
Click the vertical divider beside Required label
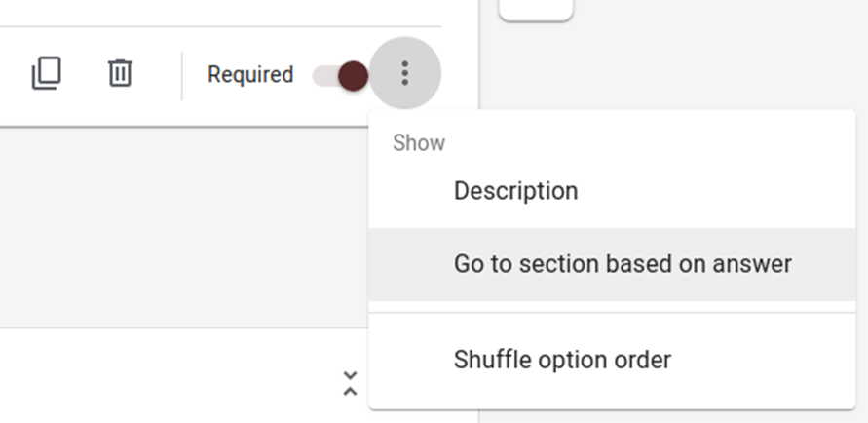click(182, 75)
